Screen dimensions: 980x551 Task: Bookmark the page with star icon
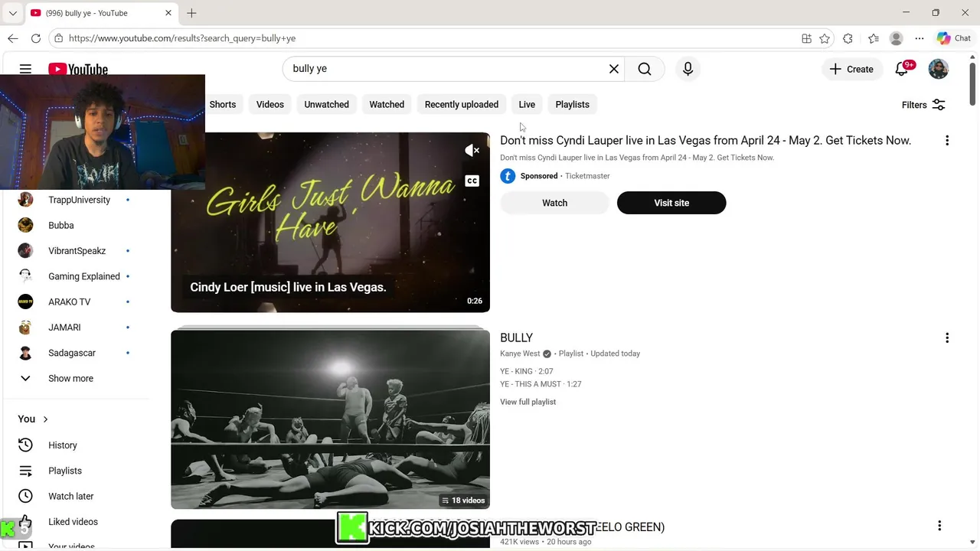(825, 38)
